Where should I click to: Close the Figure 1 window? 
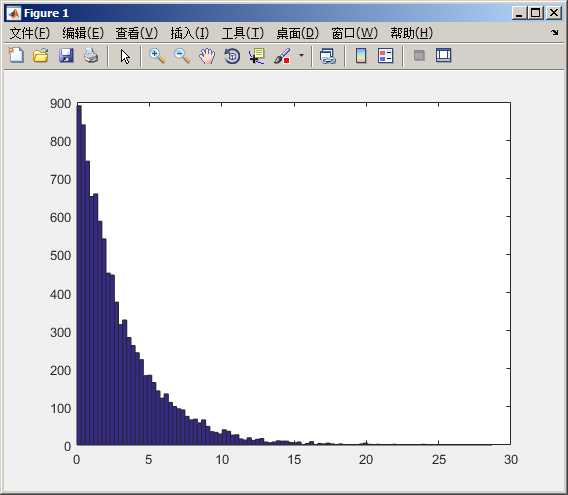coord(554,13)
